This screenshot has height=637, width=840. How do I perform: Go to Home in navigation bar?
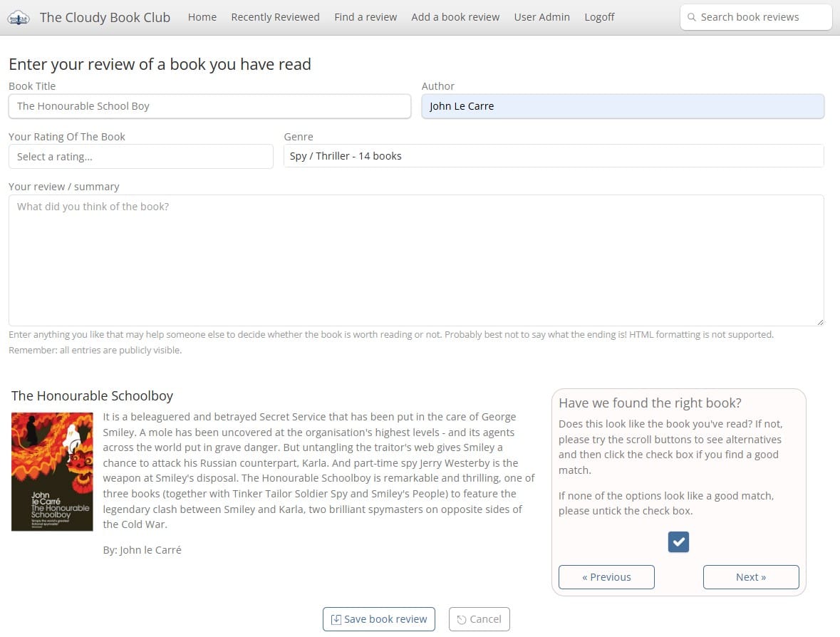tap(202, 17)
